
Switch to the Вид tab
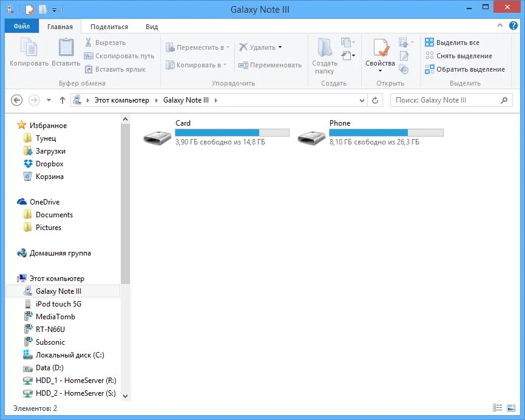click(152, 27)
